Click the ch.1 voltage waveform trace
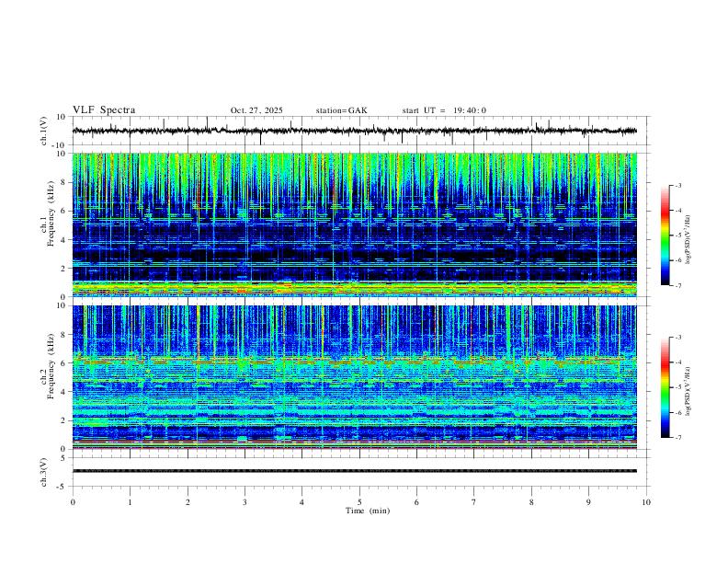Image resolution: width=728 pixels, height=563 pixels. [x=355, y=131]
